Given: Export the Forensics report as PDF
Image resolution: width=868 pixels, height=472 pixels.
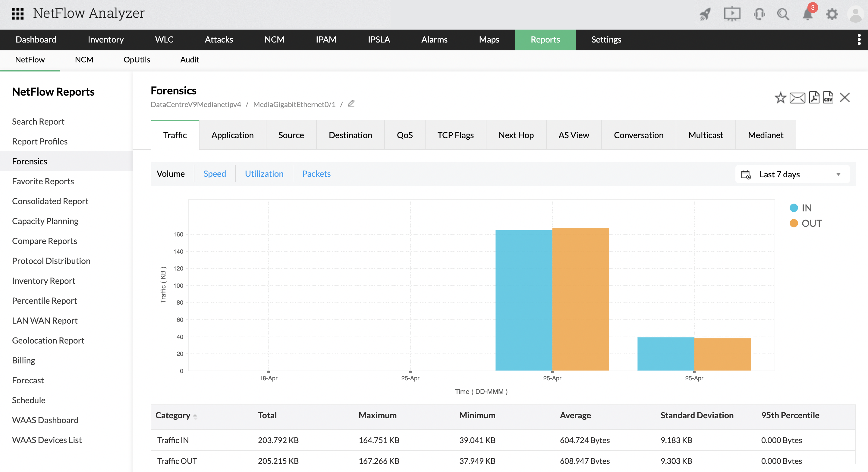Looking at the screenshot, I should (814, 98).
